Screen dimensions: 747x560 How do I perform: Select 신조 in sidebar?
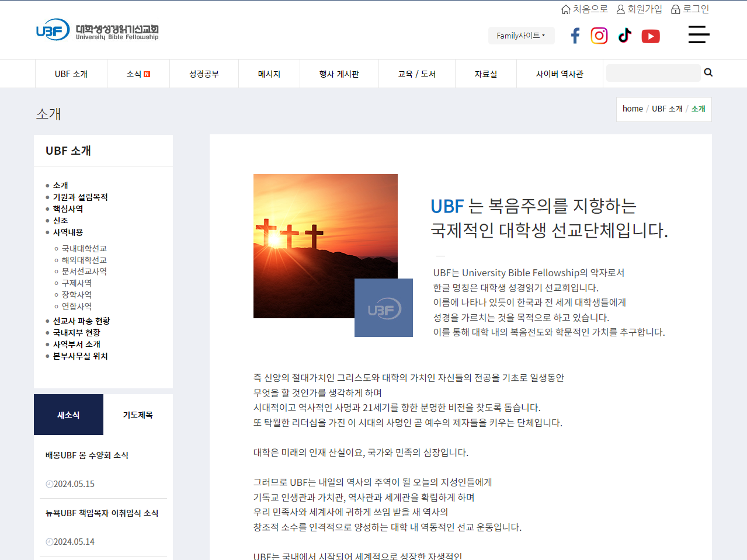click(x=61, y=220)
